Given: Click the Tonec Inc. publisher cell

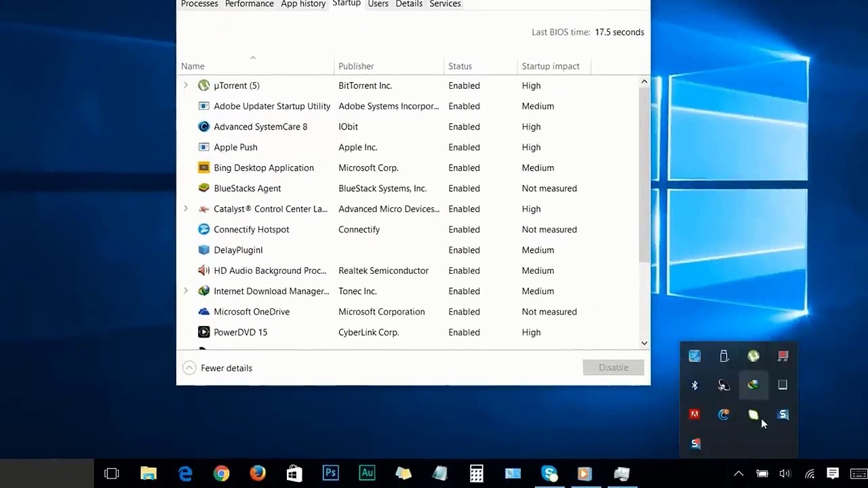Looking at the screenshot, I should (357, 291).
